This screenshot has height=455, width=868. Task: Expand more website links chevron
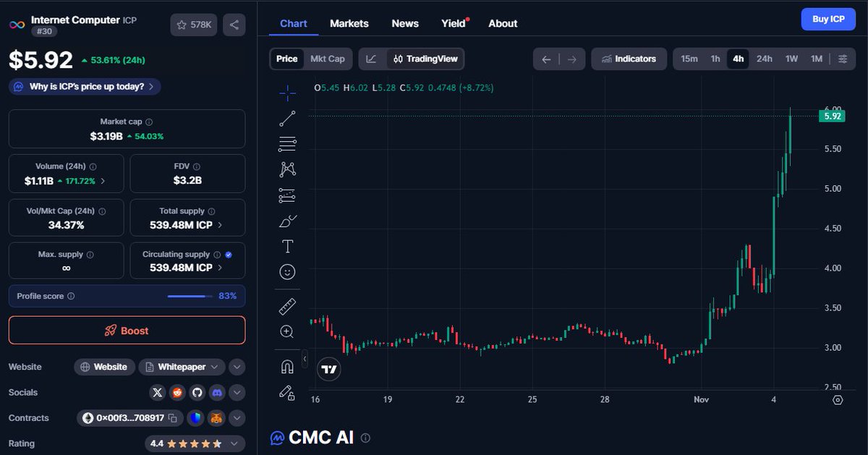(x=237, y=367)
